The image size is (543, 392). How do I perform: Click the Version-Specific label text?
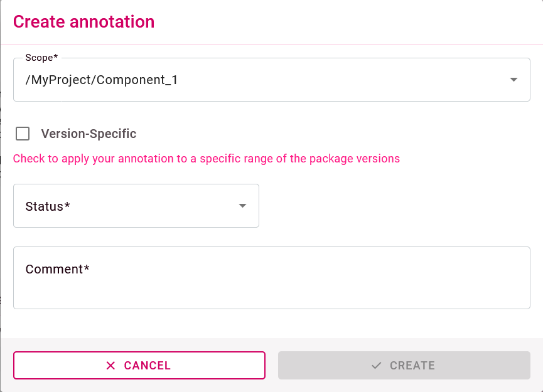[89, 134]
